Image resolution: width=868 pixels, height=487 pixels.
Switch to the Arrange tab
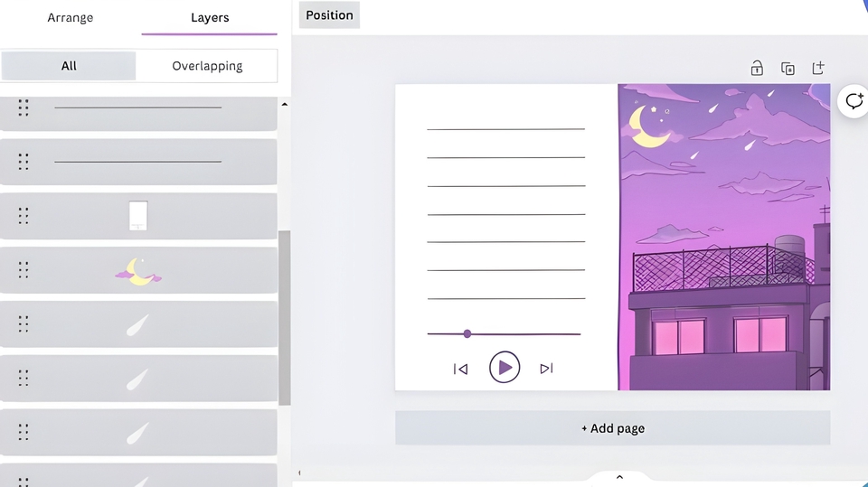(x=71, y=18)
